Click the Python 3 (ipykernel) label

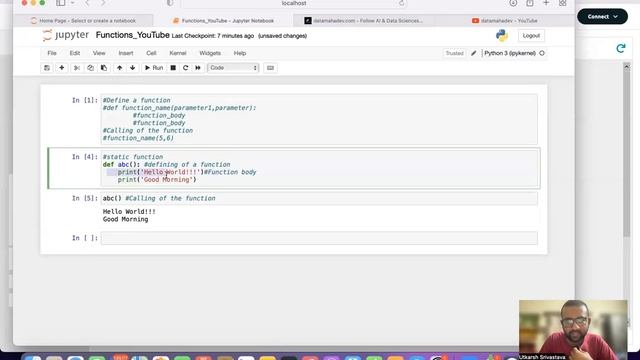pyautogui.click(x=510, y=53)
